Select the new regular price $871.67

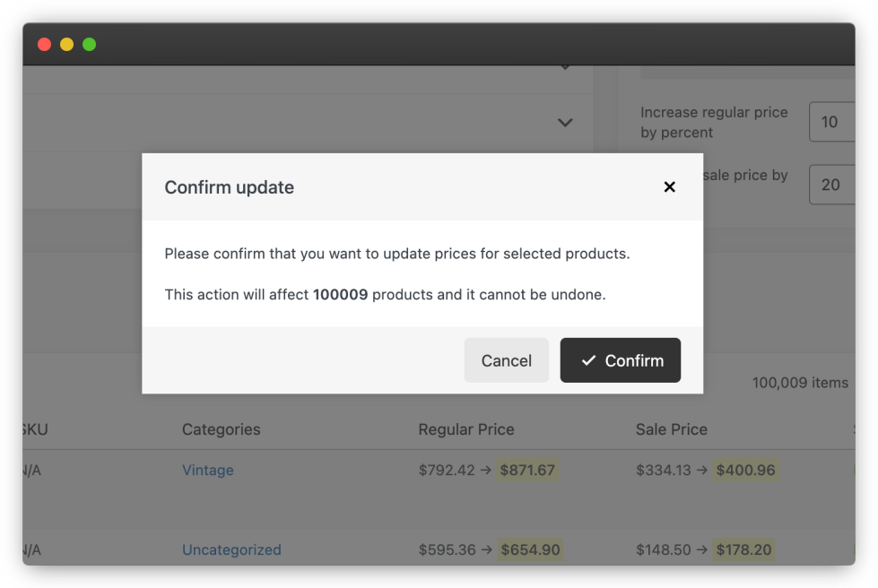click(x=527, y=470)
